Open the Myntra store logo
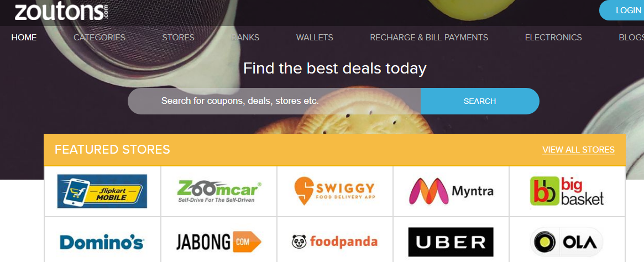The width and height of the screenshot is (644, 262). point(451,191)
